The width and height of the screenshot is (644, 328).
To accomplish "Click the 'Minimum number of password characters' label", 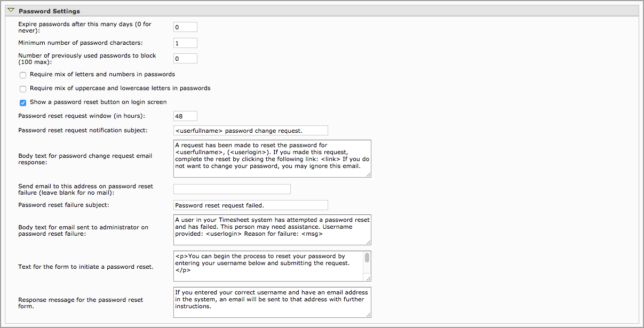I will point(81,43).
